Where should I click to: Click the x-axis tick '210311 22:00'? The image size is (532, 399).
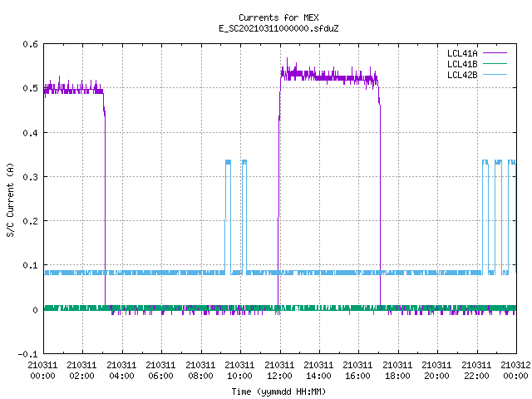point(476,371)
